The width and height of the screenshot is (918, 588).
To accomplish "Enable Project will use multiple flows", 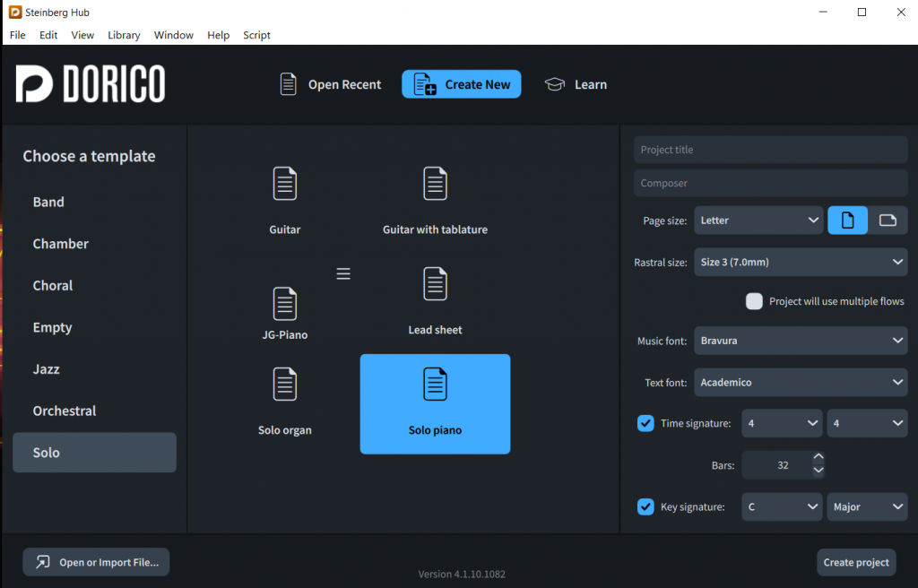I will pos(754,301).
